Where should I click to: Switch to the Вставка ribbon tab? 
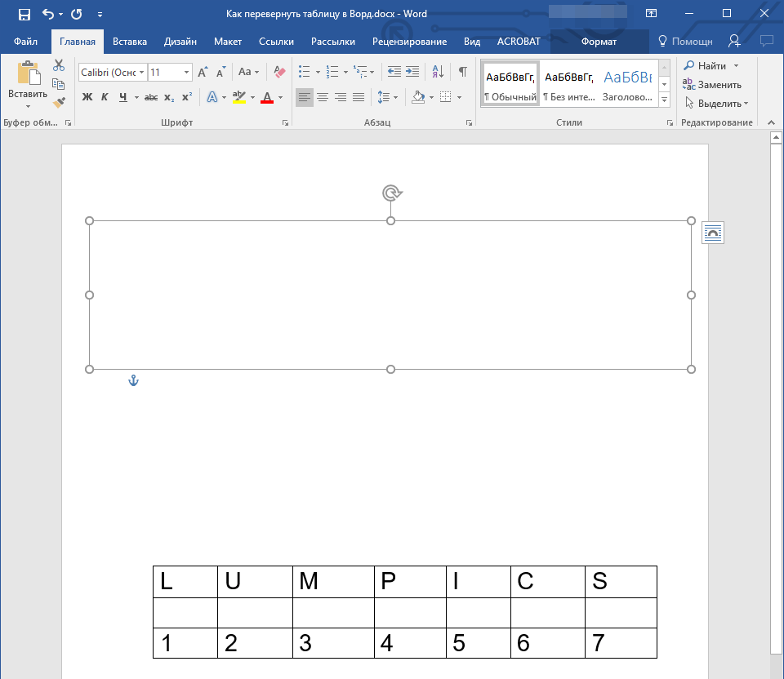coord(130,42)
